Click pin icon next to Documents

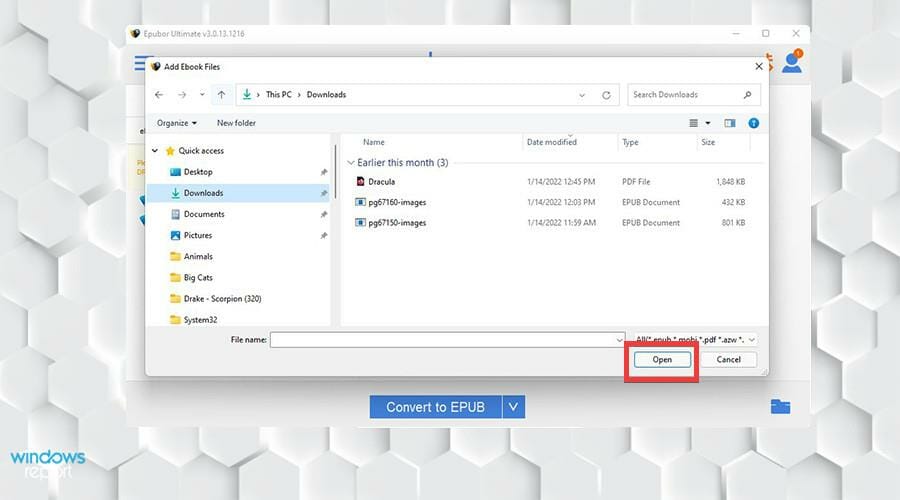(x=324, y=215)
